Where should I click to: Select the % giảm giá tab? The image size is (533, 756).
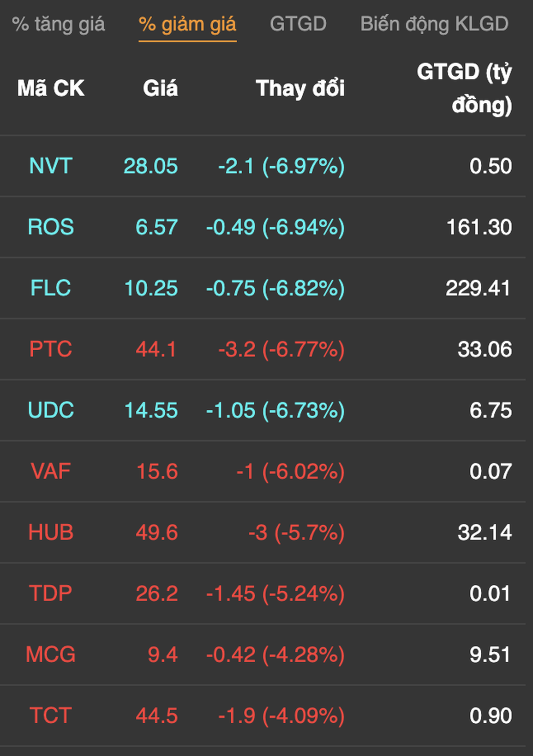pyautogui.click(x=187, y=24)
